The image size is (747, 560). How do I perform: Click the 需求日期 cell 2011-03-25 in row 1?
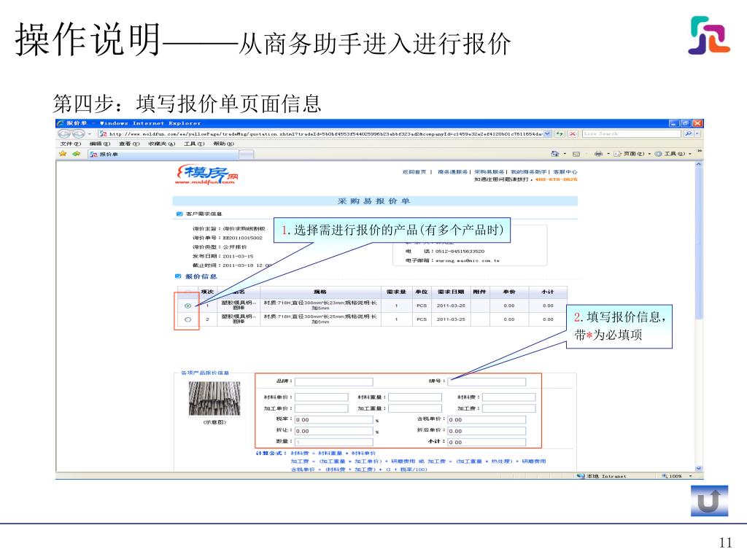click(451, 306)
